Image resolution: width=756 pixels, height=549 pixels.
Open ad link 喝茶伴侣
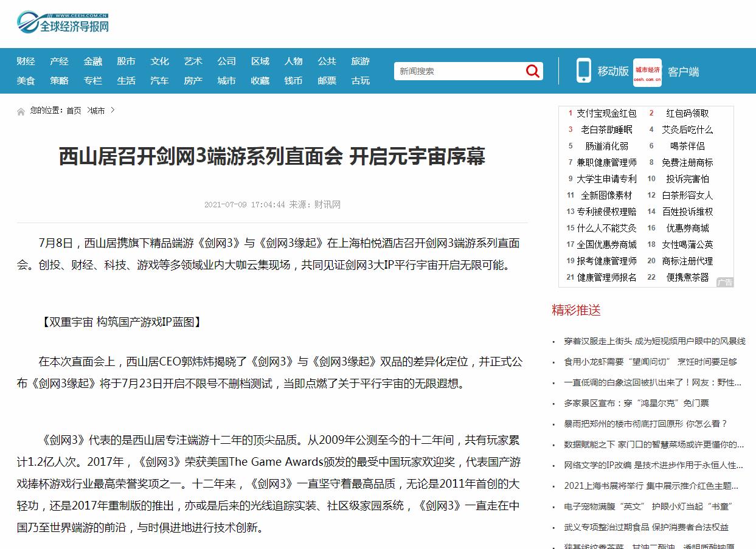[x=687, y=146]
